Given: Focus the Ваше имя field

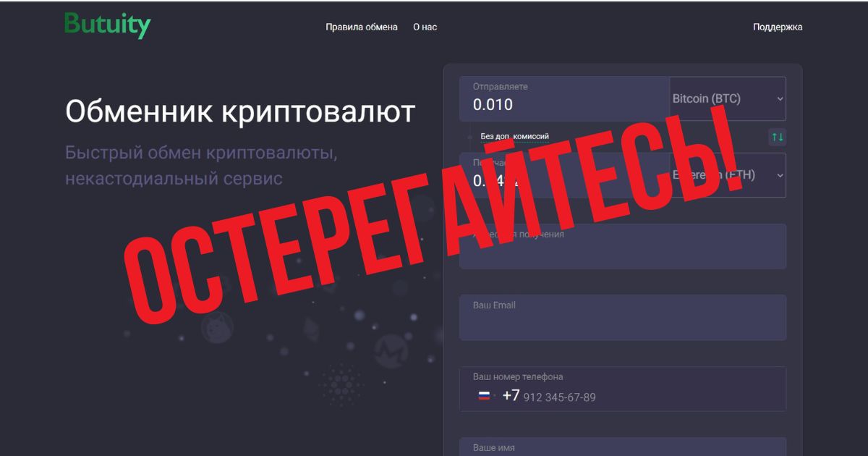Looking at the screenshot, I should (x=623, y=447).
